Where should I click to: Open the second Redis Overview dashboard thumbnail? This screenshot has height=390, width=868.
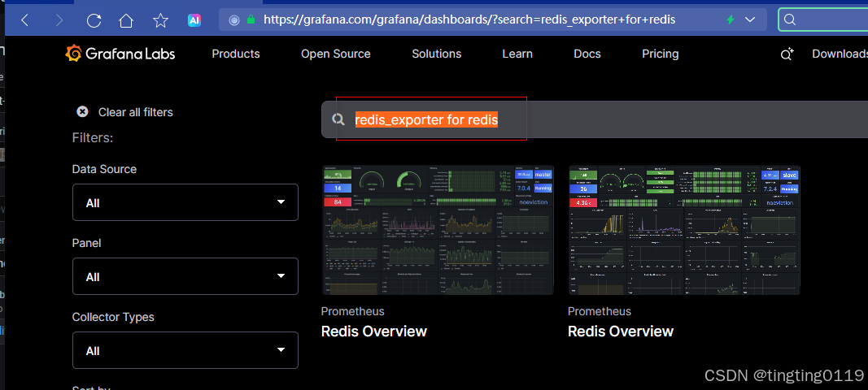684,230
